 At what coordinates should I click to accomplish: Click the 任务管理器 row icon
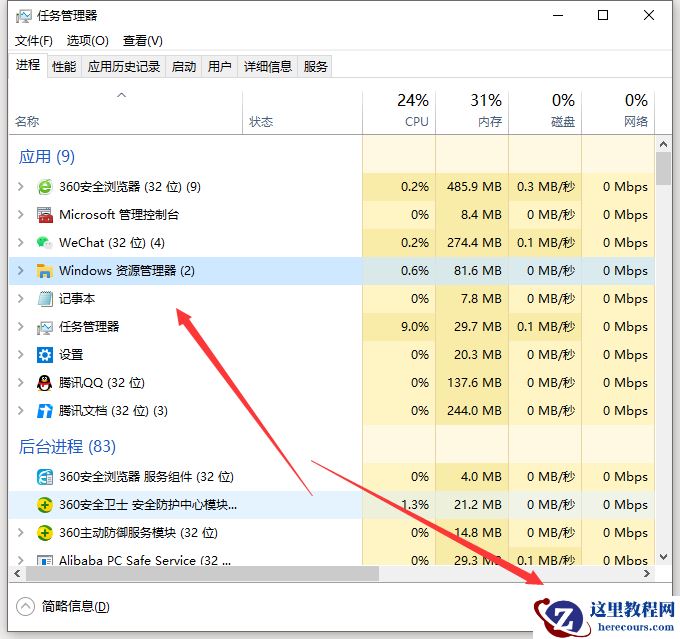click(x=45, y=327)
